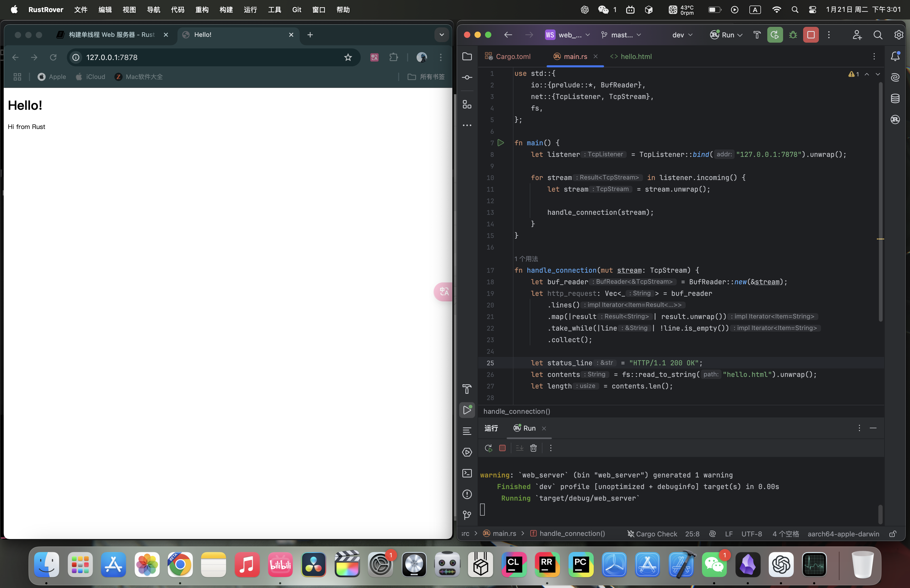Screen dimensions: 910x588
Task: Open the Commit tool window
Action: 467,77
